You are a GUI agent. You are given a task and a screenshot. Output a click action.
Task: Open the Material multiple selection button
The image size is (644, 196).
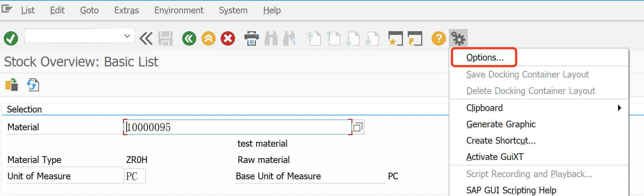358,127
